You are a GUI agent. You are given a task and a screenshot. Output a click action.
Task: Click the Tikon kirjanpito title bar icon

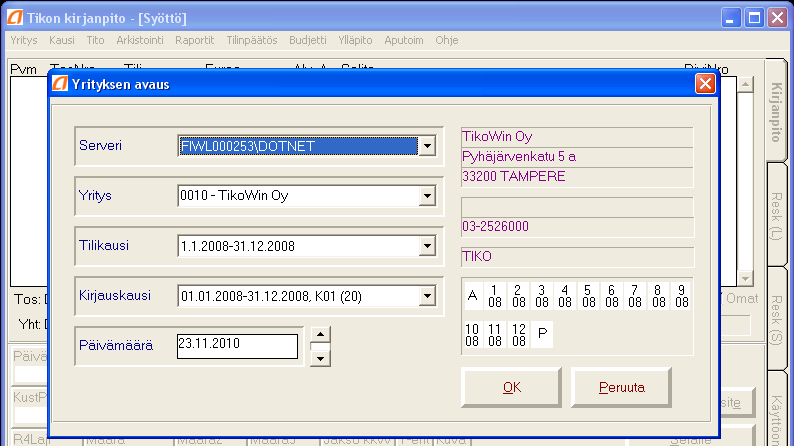click(15, 18)
